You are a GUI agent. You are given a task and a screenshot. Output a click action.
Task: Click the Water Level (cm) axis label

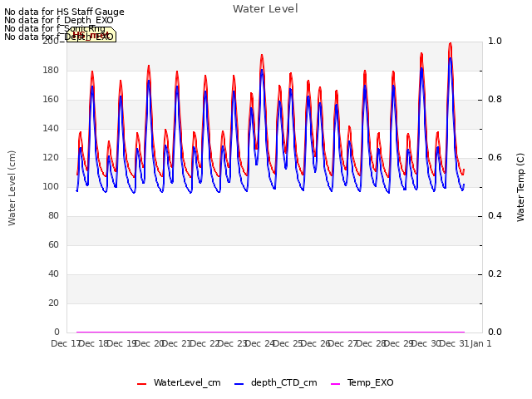[12, 188]
